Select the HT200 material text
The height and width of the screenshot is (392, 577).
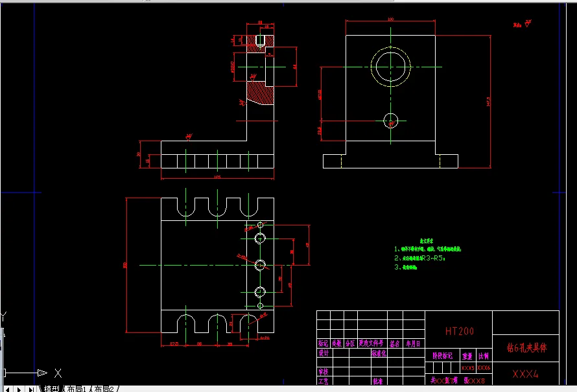(x=459, y=331)
